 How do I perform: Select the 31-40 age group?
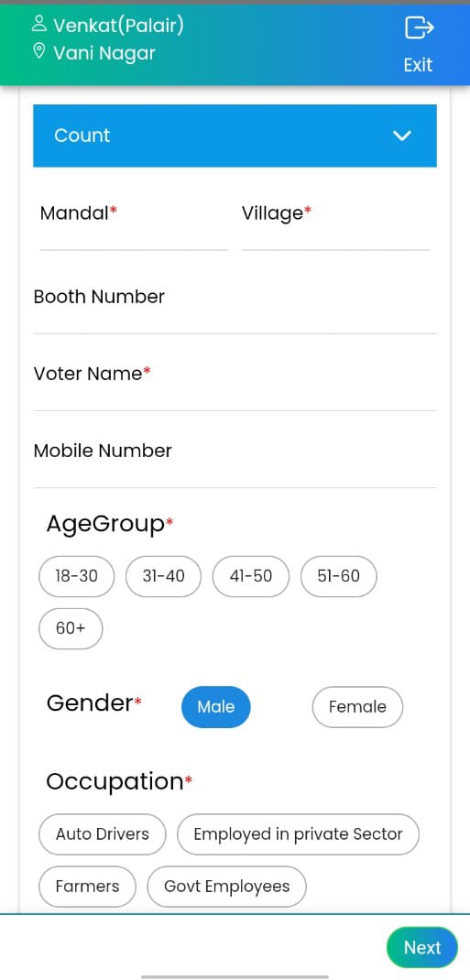click(x=164, y=576)
